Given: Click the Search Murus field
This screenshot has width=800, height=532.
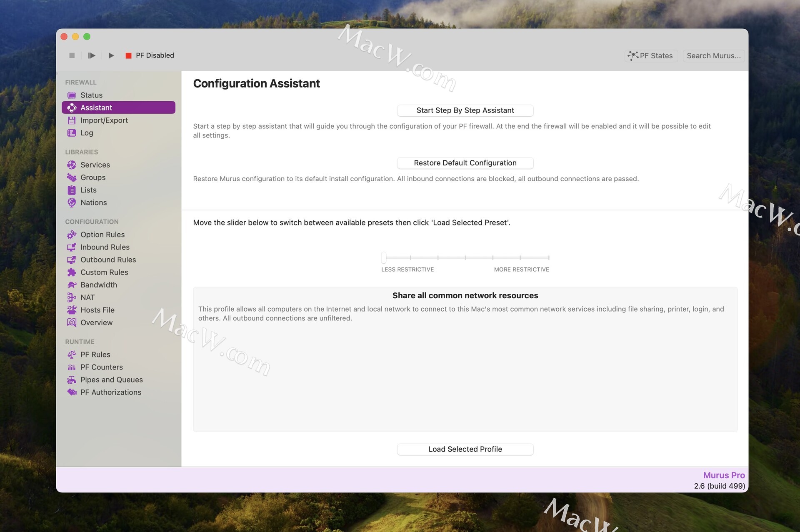Looking at the screenshot, I should coord(713,56).
